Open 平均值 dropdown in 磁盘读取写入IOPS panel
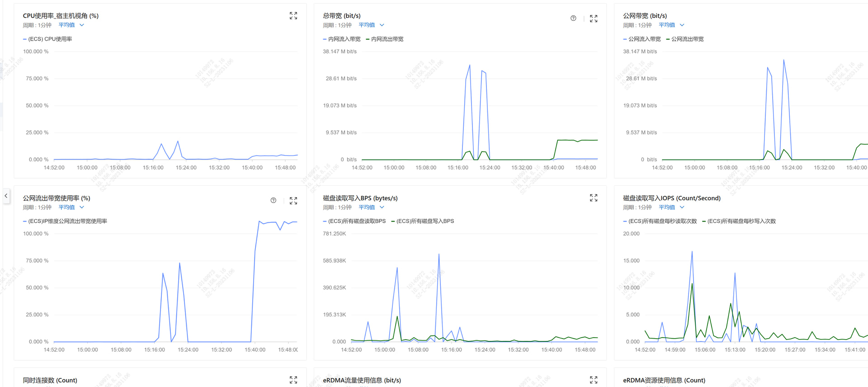The width and height of the screenshot is (868, 387). point(671,208)
